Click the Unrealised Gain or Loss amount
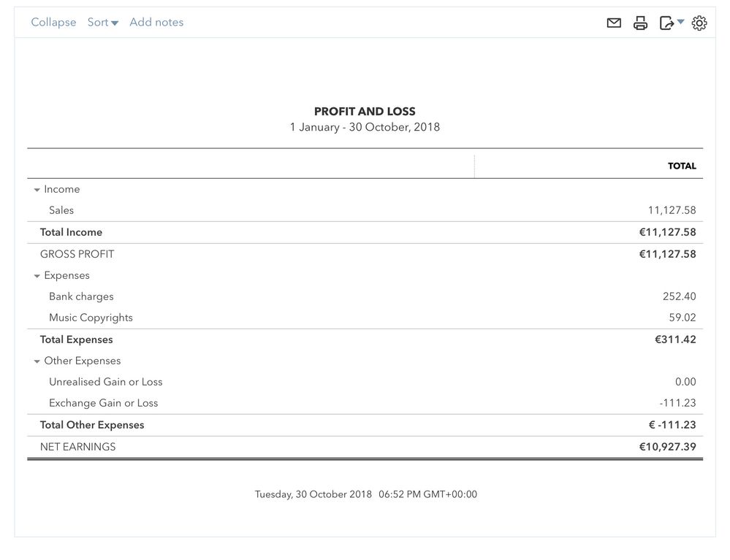 [685, 382]
